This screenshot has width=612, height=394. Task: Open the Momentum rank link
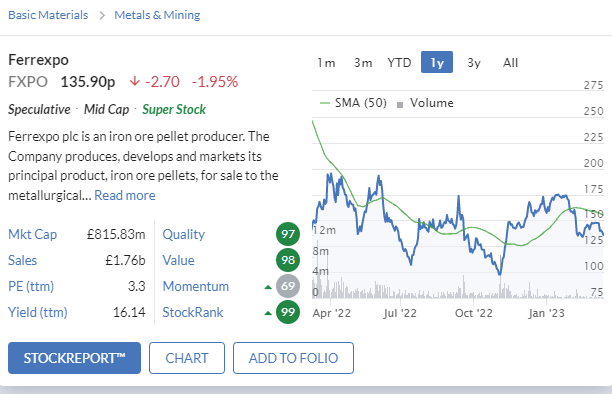tap(196, 286)
